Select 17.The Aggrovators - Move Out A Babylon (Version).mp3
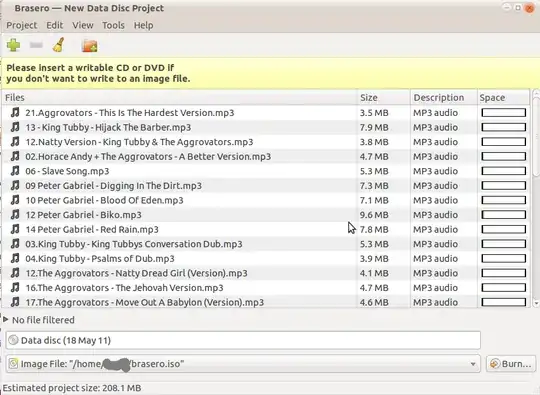Screen dimensions: 540x395 tap(145, 302)
